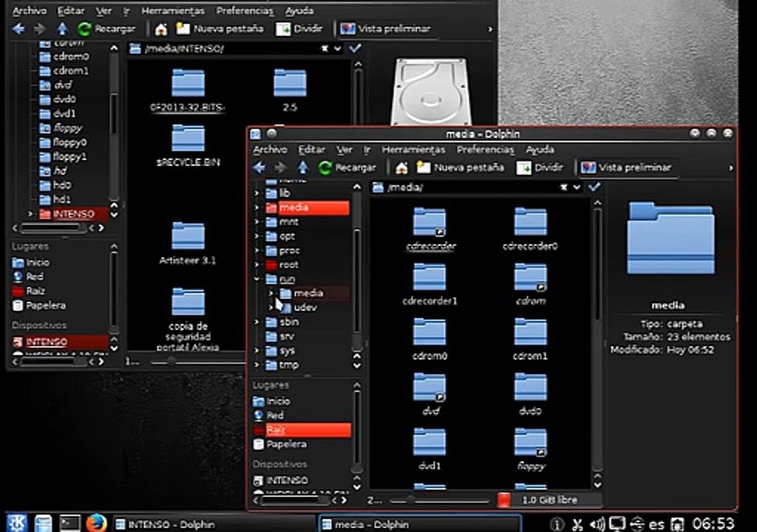This screenshot has width=757, height=532.
Task: Select the tmp folder in tree
Action: (x=288, y=365)
